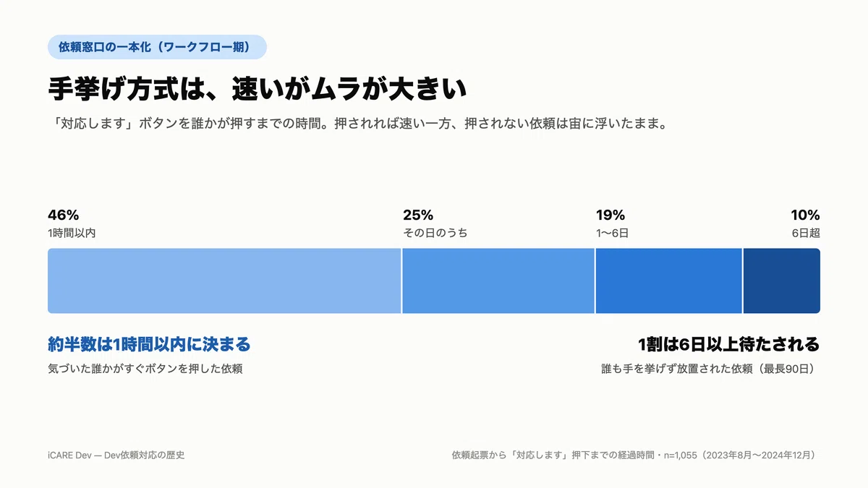Click the subtitle starting with 「対応します」ボタン

[x=357, y=123]
